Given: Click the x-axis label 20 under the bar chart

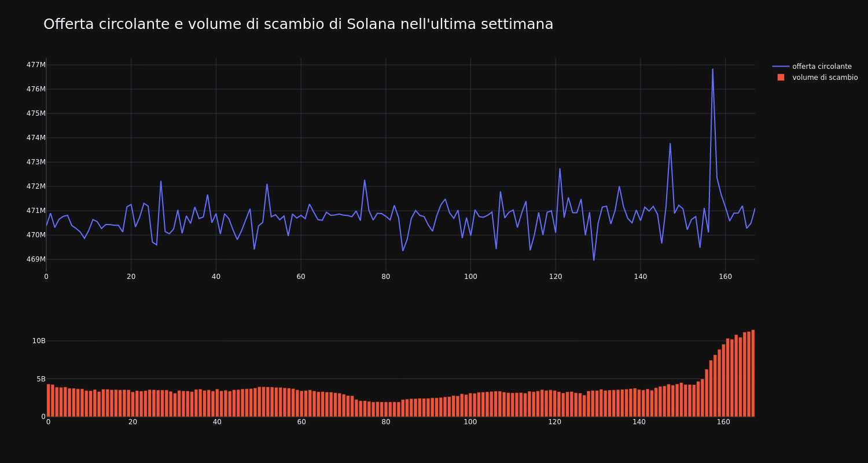Looking at the screenshot, I should tap(133, 422).
